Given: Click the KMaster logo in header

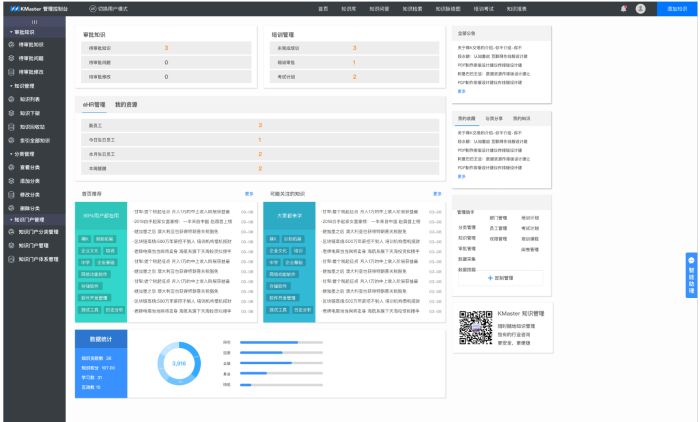Looking at the screenshot, I should pos(13,8).
